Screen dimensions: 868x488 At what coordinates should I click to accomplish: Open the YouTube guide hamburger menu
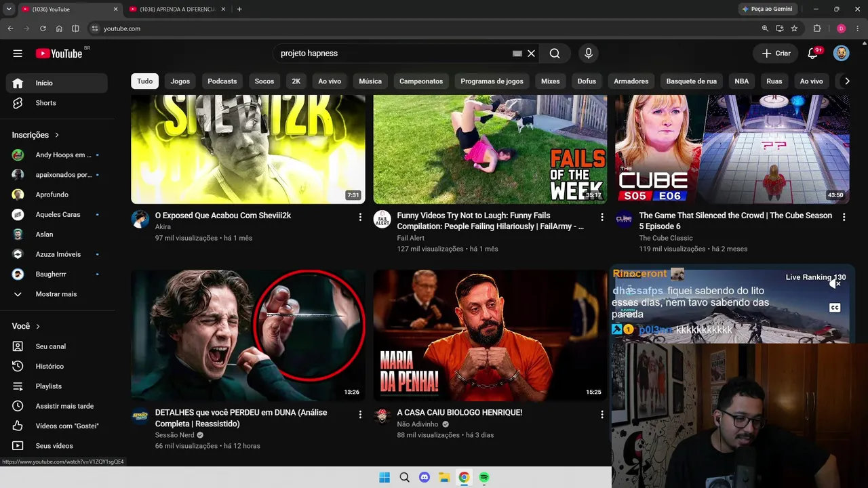click(18, 54)
